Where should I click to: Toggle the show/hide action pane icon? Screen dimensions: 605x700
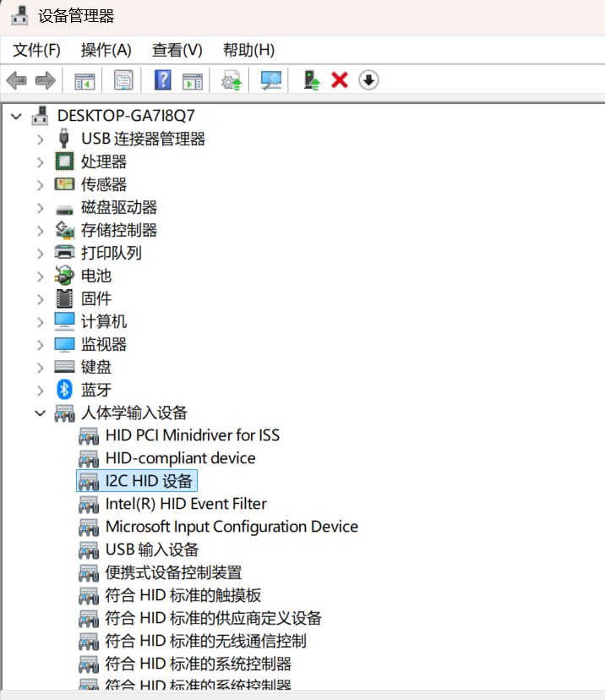[193, 81]
